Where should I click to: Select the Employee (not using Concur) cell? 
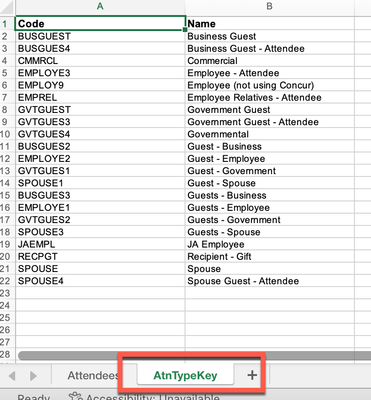click(x=269, y=85)
